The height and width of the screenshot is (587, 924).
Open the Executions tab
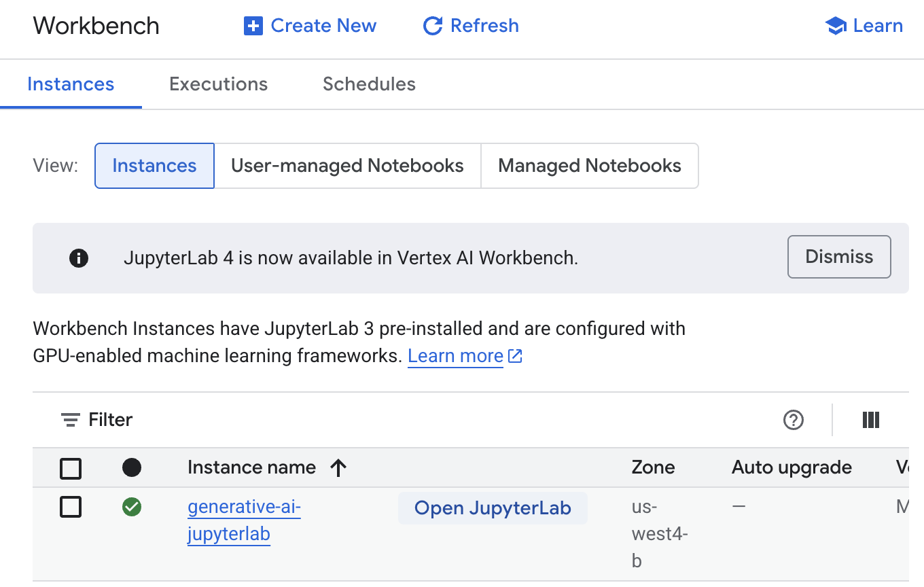[x=218, y=84]
